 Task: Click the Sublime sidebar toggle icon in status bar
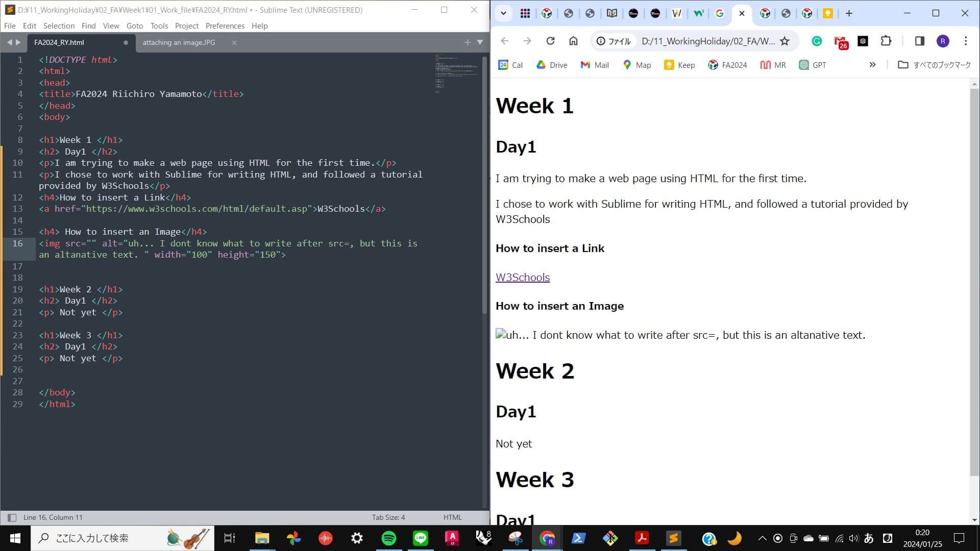(x=12, y=517)
